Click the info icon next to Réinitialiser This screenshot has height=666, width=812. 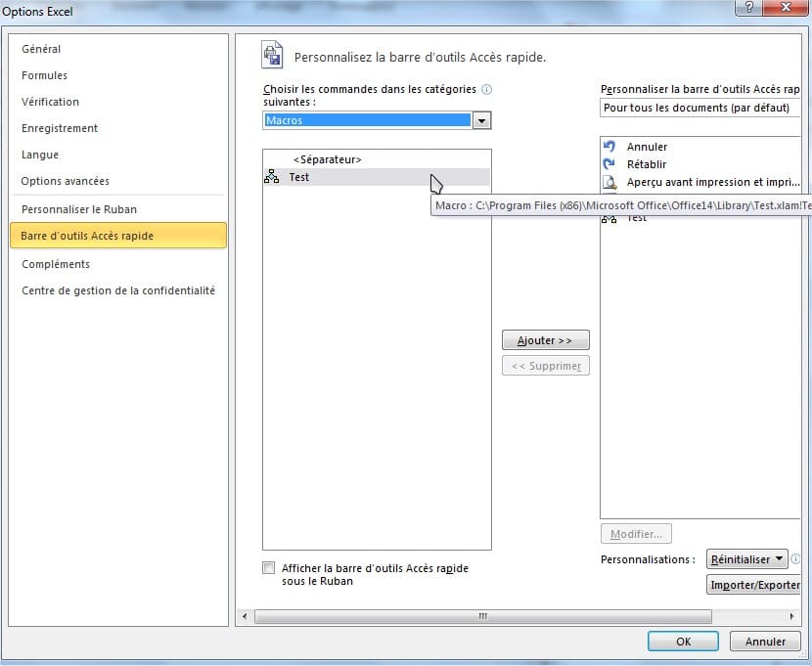795,559
